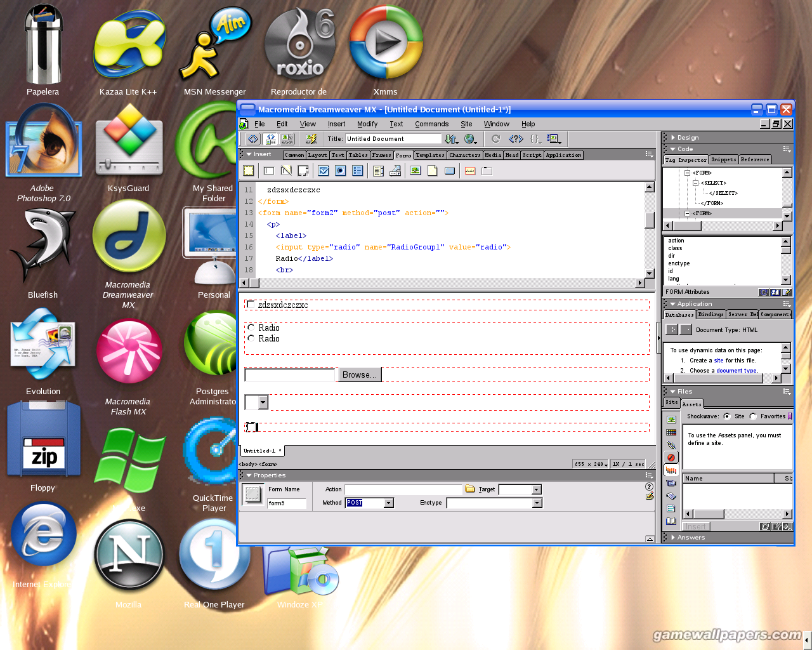Insert a Radio Button form element icon
The image size is (812, 650).
(x=341, y=170)
